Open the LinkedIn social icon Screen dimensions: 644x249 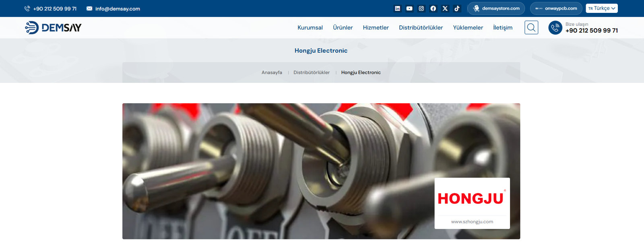pos(397,8)
